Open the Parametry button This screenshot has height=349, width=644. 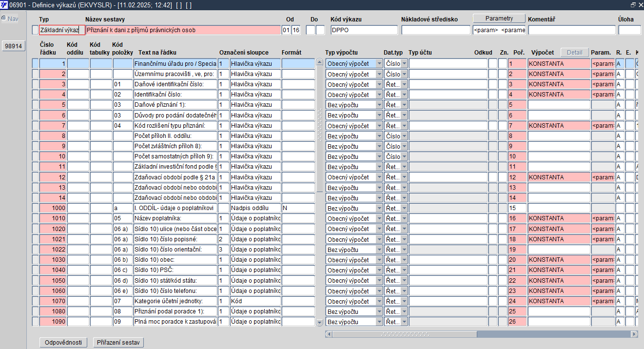(499, 19)
